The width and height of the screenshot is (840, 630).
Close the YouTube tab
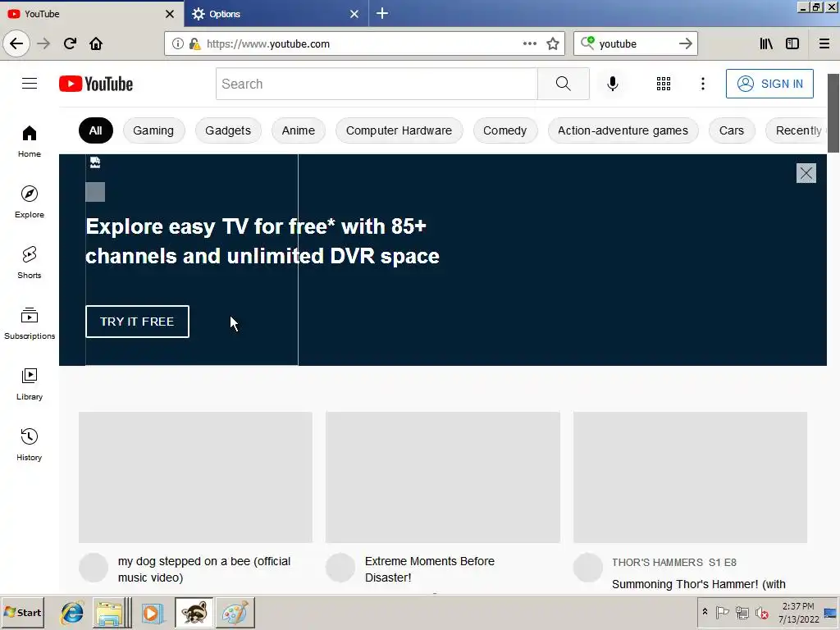(170, 14)
